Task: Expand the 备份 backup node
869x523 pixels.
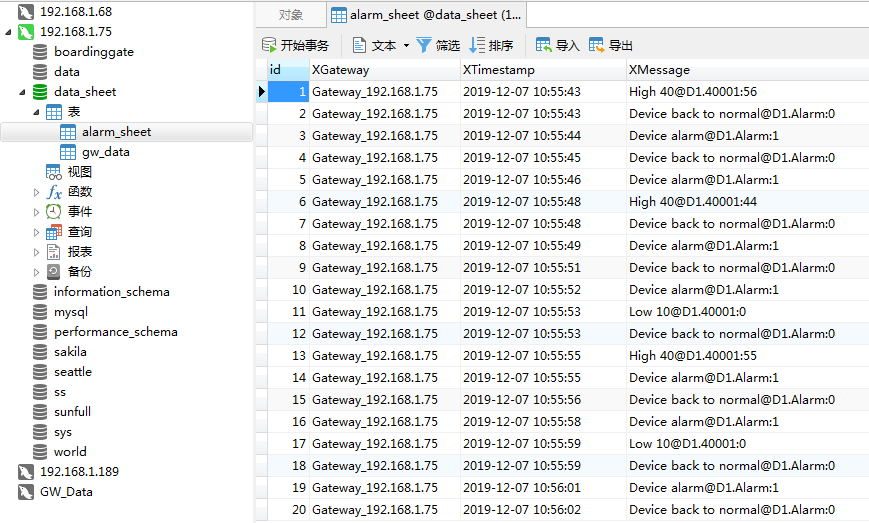Action: (x=37, y=272)
